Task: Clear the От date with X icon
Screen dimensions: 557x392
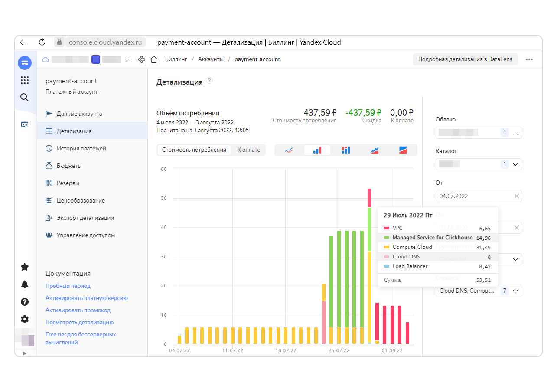Action: tap(516, 196)
